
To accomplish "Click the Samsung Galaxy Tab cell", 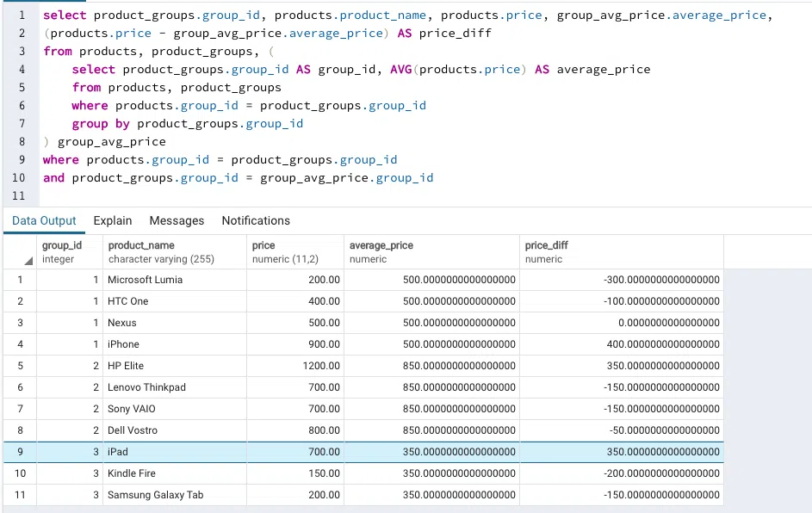I will click(175, 495).
